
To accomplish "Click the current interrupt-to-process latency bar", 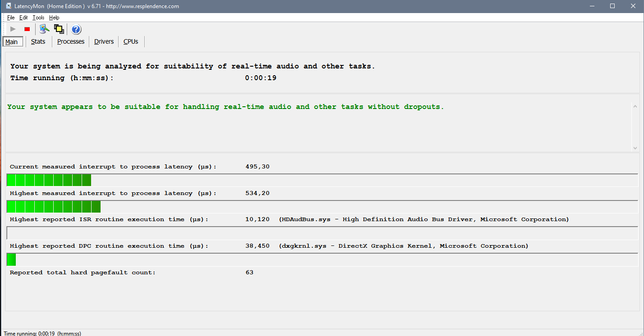I will point(322,180).
